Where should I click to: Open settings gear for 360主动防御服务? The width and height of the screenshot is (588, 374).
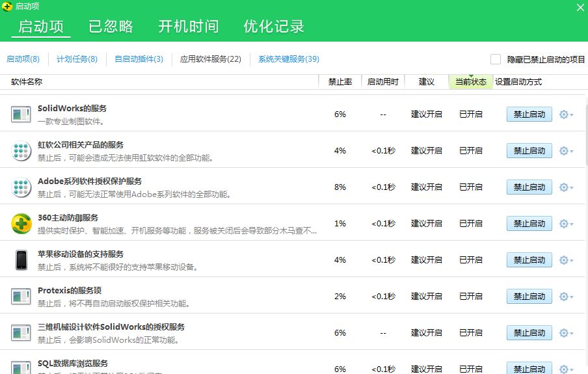566,224
